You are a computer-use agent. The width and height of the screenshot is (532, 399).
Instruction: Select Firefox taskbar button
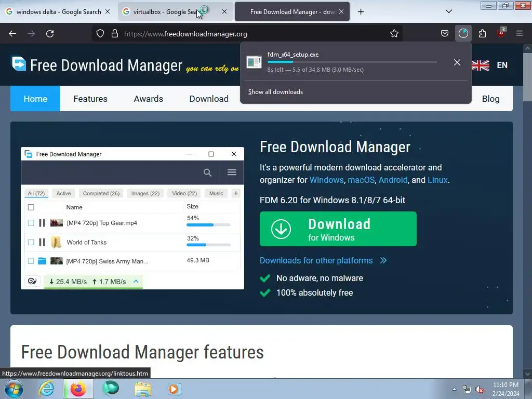[x=78, y=389]
